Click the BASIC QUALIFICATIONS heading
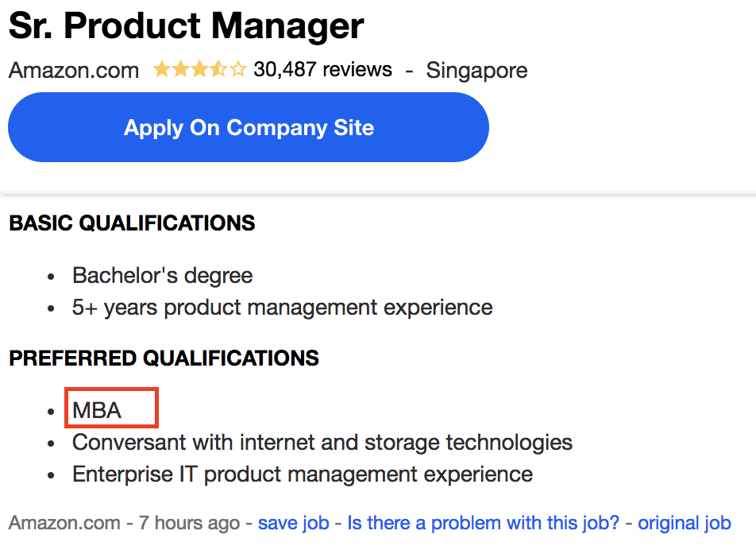 click(132, 223)
